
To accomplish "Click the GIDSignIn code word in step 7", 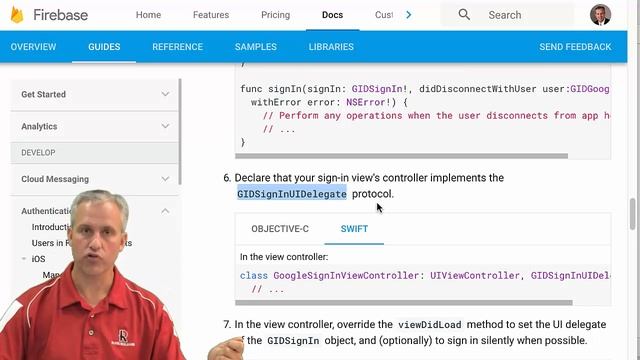I will (293, 341).
